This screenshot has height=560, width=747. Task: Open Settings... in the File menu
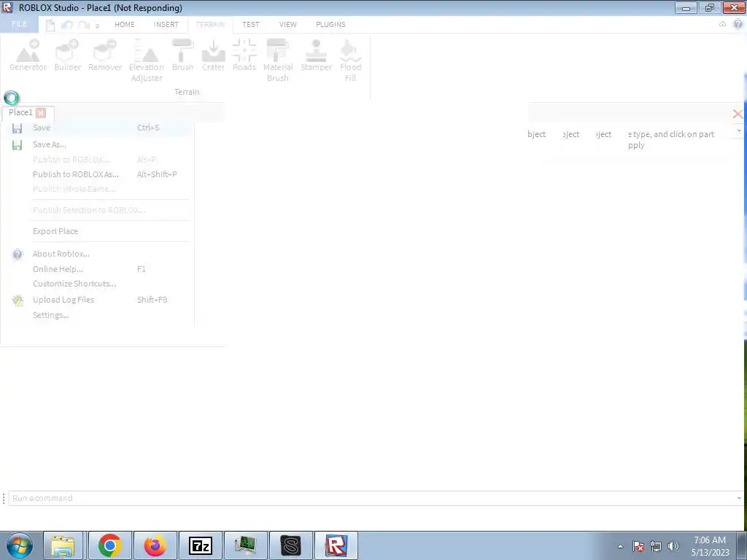pos(97,315)
